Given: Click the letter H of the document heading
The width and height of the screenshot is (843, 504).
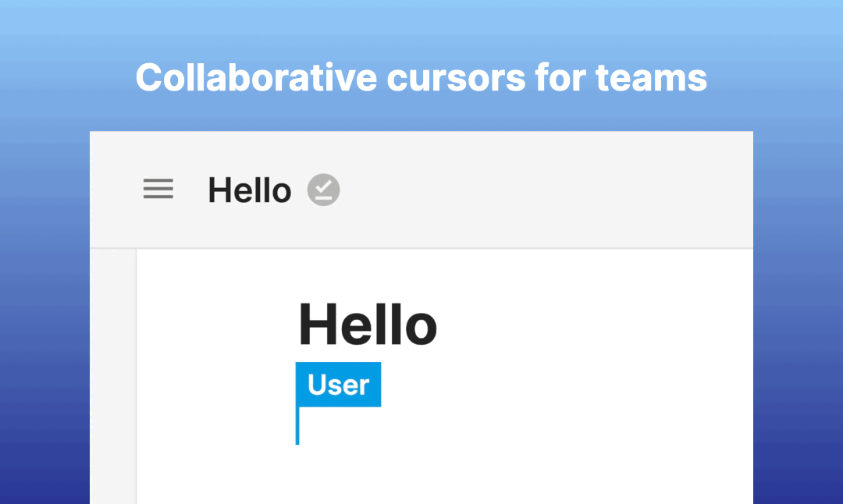Looking at the screenshot, I should click(317, 325).
